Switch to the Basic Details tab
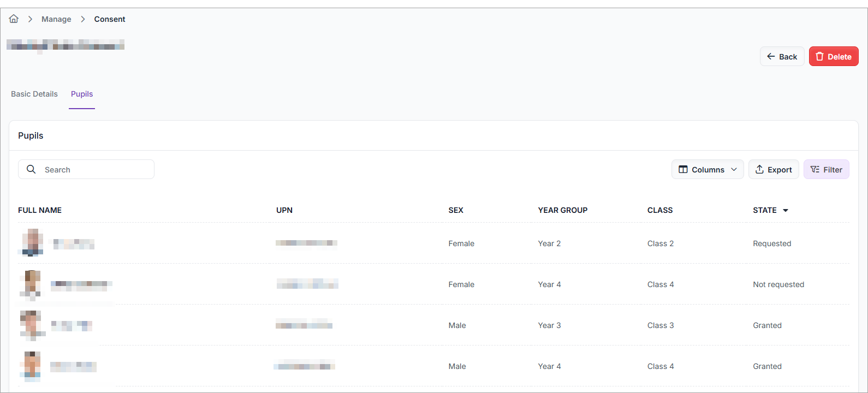Viewport: 868px width, 393px height. (x=34, y=94)
